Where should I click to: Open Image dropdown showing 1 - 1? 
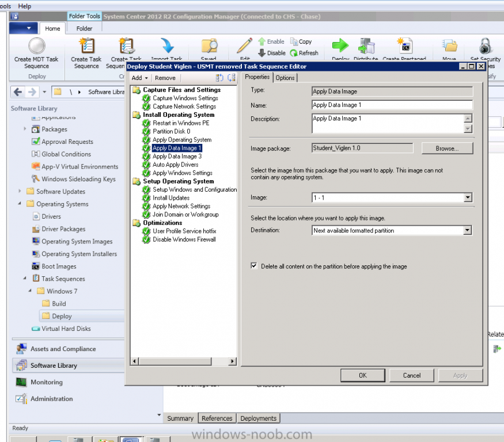point(468,197)
